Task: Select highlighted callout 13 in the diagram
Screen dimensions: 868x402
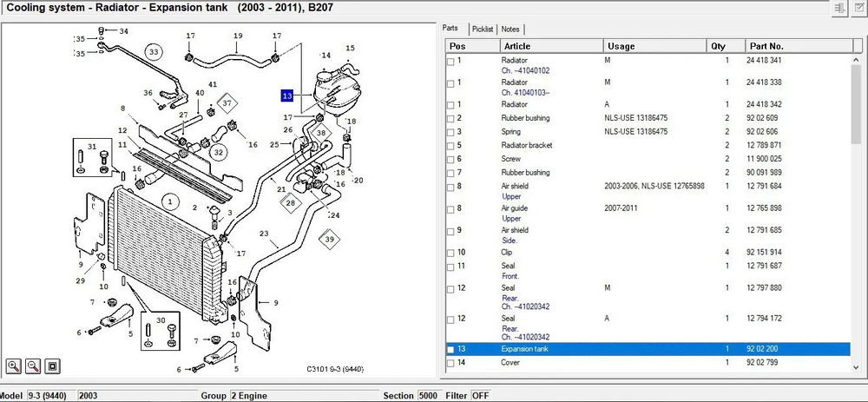Action: [x=286, y=96]
